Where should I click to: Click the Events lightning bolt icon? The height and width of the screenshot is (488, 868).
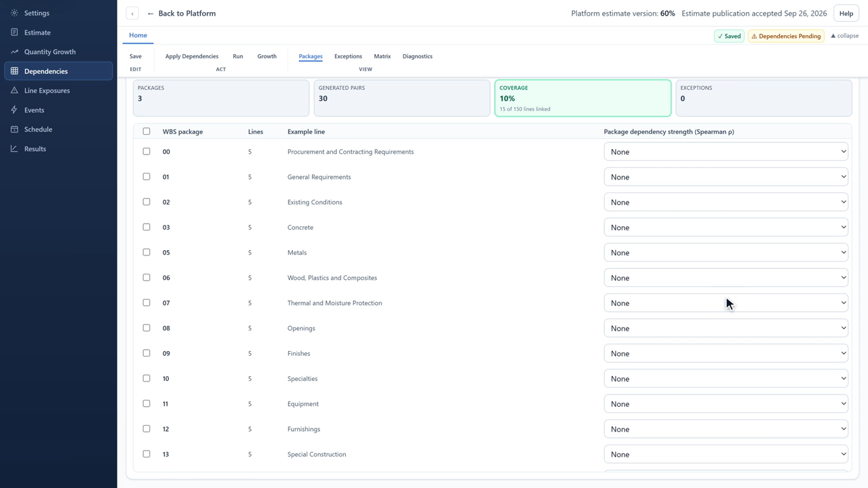click(14, 110)
